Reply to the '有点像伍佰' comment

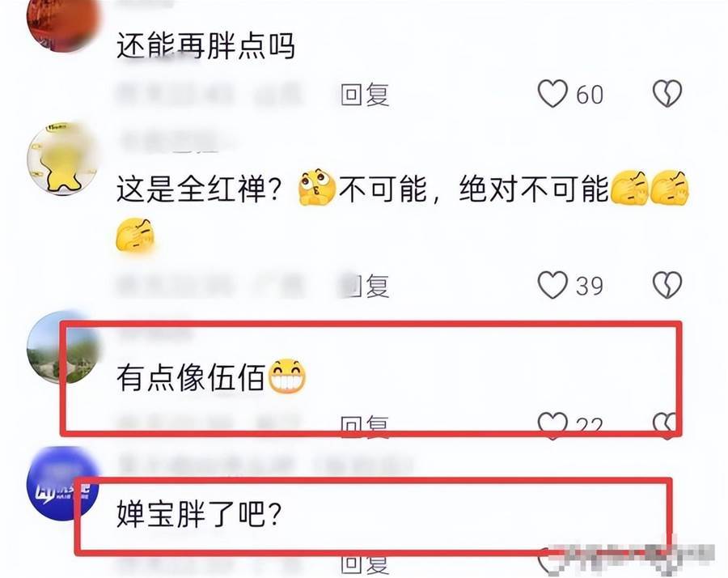(x=365, y=427)
